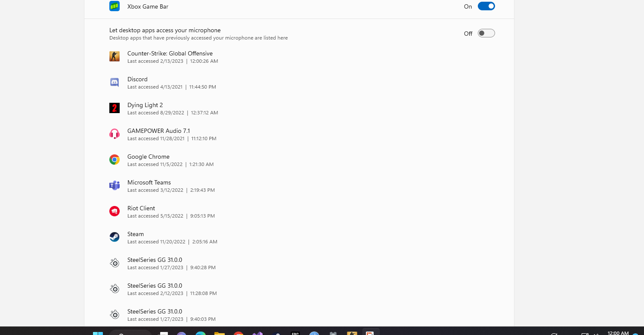Click "Last accessed 5/15/2022" under Riot Client
The height and width of the screenshot is (335, 644).
click(x=155, y=216)
